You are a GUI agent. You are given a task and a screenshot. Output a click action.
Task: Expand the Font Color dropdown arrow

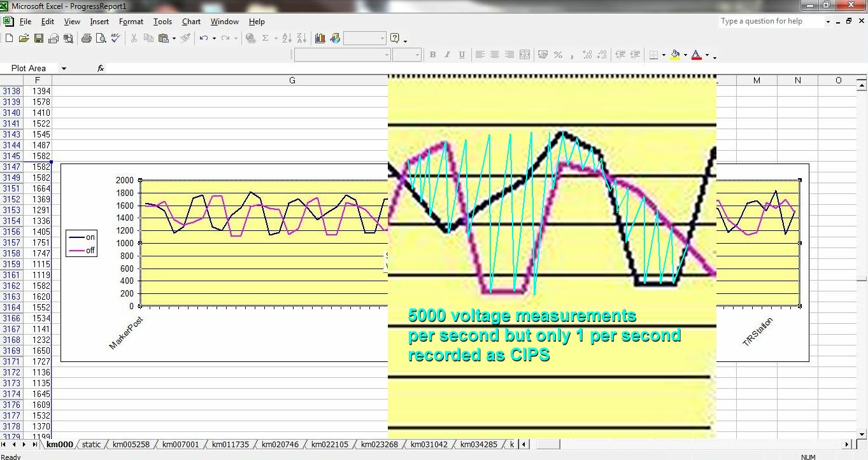pos(707,55)
